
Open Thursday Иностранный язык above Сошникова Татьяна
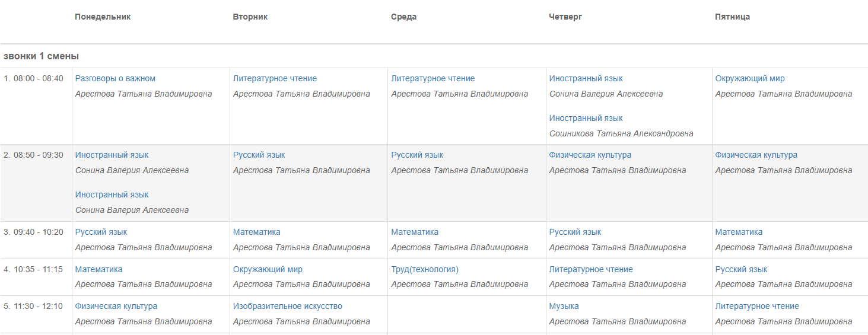pos(586,118)
